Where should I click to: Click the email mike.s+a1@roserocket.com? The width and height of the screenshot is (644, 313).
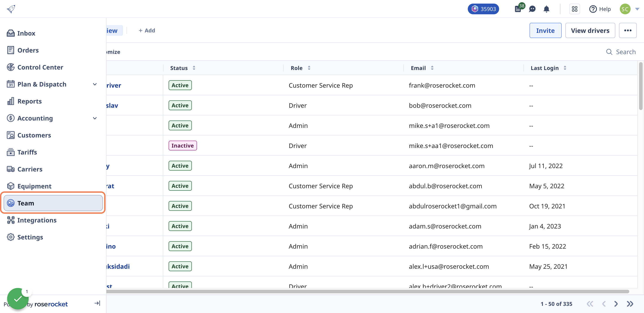449,126
